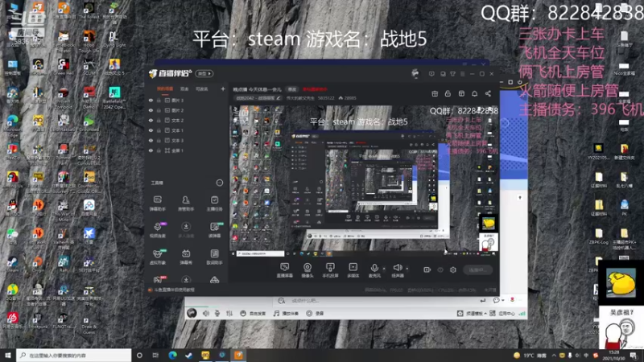Open the Windows Start menu
The height and width of the screenshot is (362, 644).
8,356
